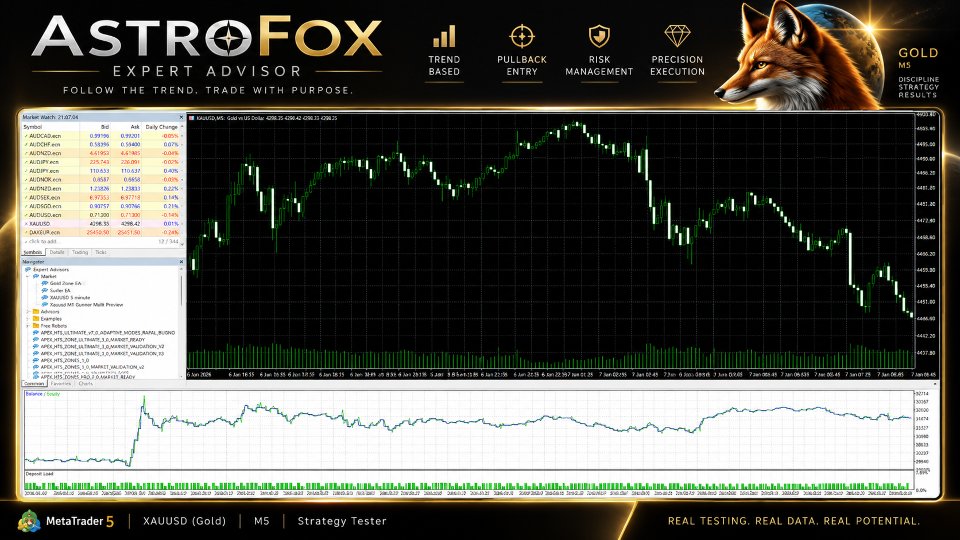Sort by the Daily Change column header
The image size is (960, 540).
[x=162, y=127]
